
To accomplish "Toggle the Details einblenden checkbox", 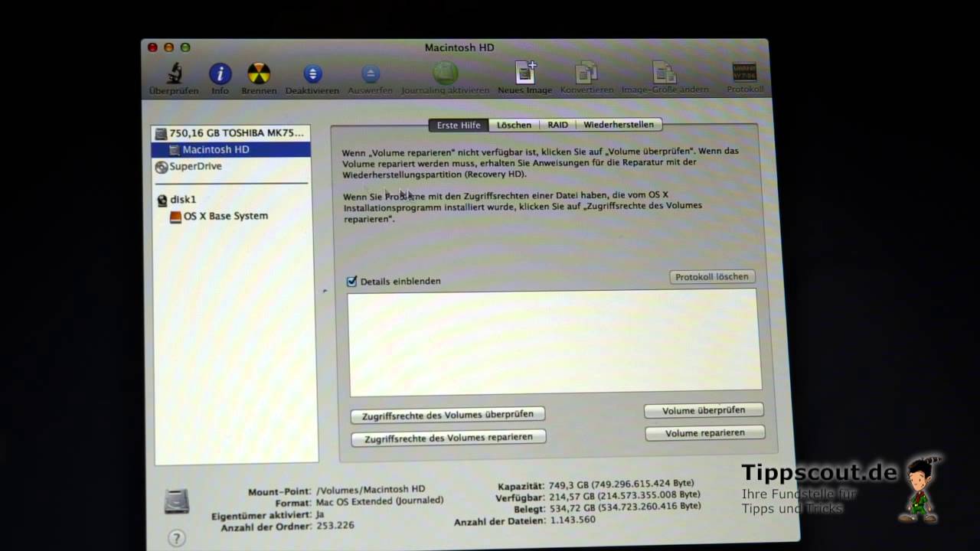I will (x=352, y=282).
